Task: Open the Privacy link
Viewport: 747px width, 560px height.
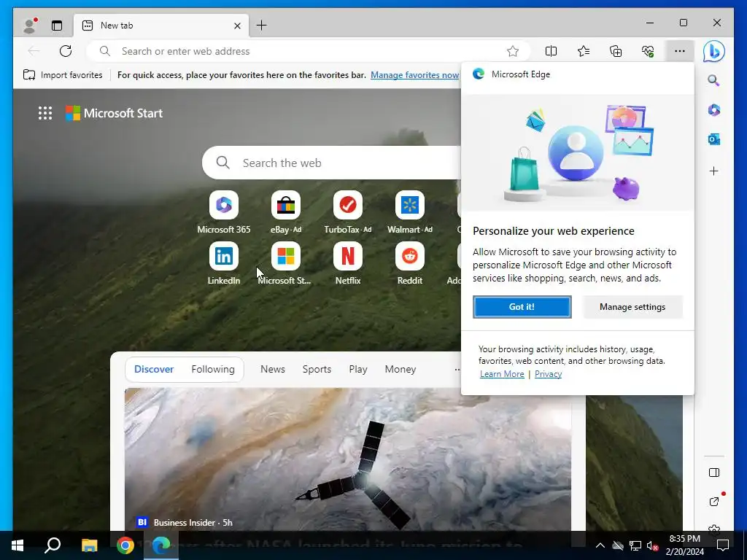Action: [548, 374]
